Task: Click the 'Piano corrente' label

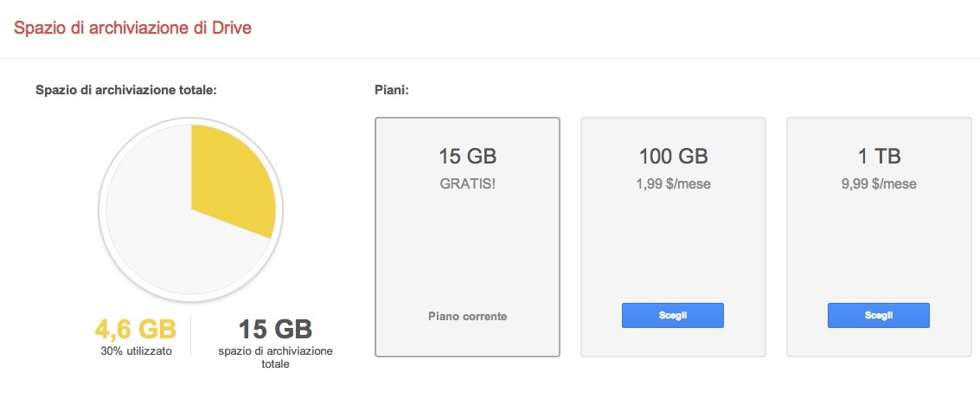Action: pyautogui.click(x=467, y=316)
